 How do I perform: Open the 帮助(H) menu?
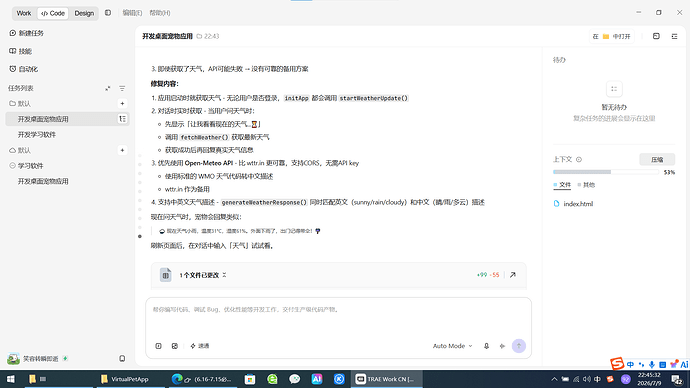(x=160, y=13)
